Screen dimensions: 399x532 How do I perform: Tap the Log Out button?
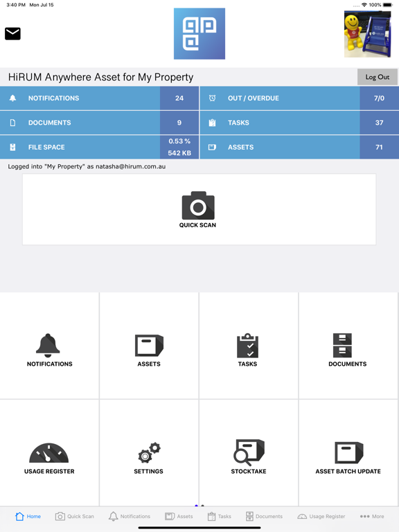pyautogui.click(x=378, y=77)
